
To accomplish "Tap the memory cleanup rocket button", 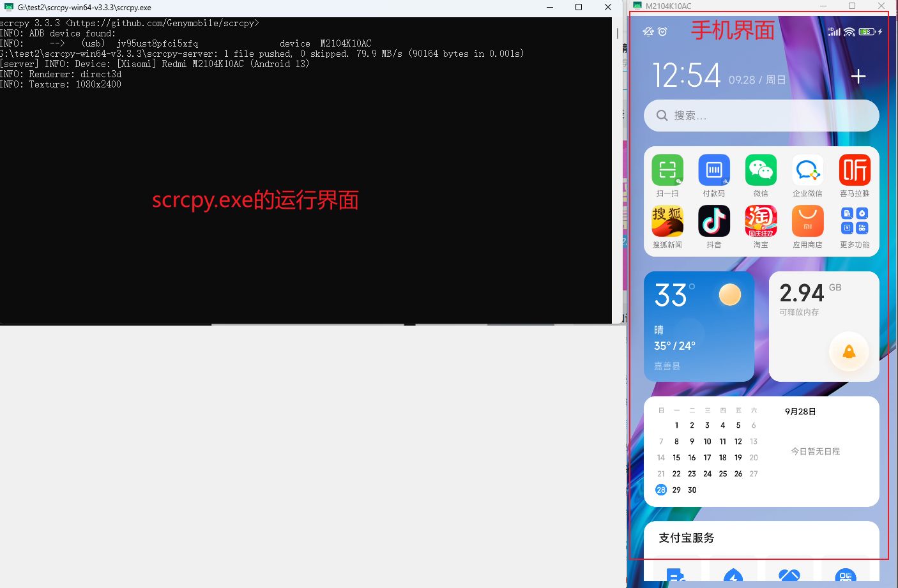I will tap(849, 352).
